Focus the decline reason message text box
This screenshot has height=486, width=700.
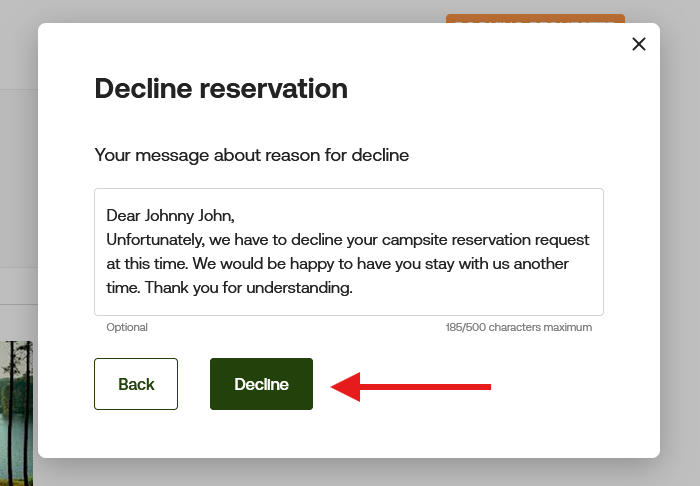tap(349, 252)
